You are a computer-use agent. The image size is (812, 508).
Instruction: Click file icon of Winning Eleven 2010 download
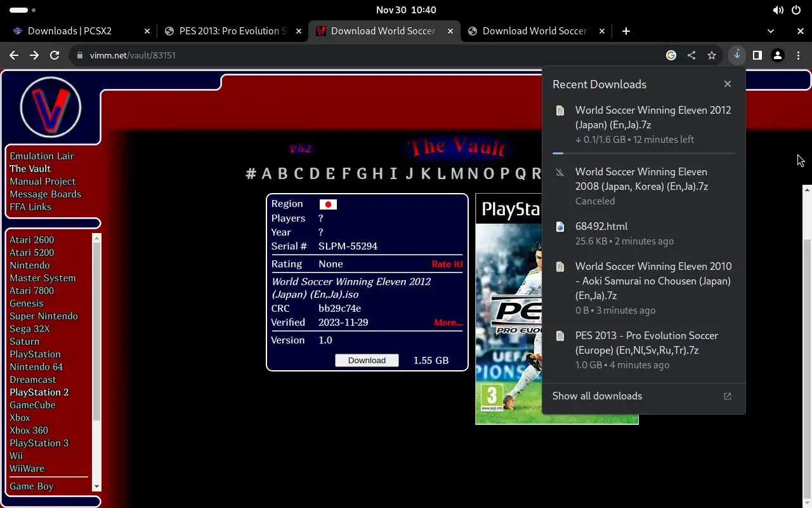[560, 267]
